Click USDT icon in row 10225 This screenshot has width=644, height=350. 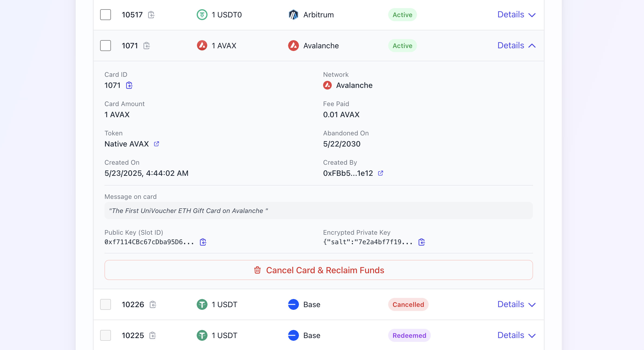202,335
